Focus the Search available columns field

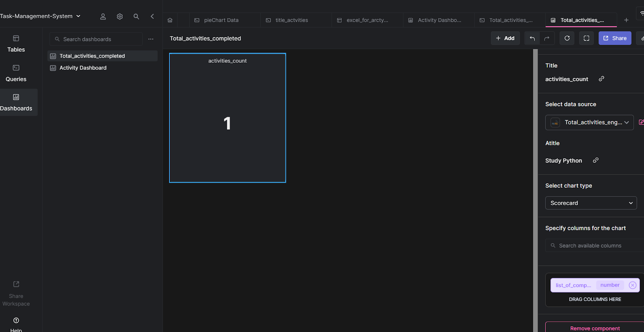(595, 246)
